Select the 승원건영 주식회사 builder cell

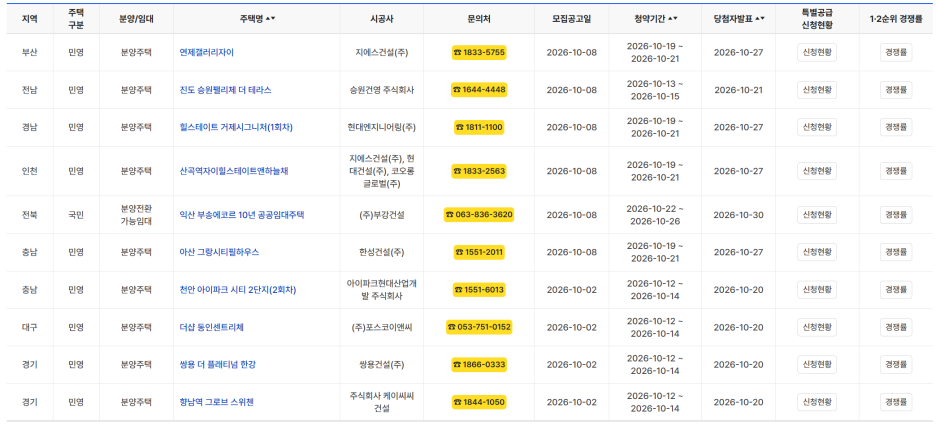pyautogui.click(x=382, y=90)
